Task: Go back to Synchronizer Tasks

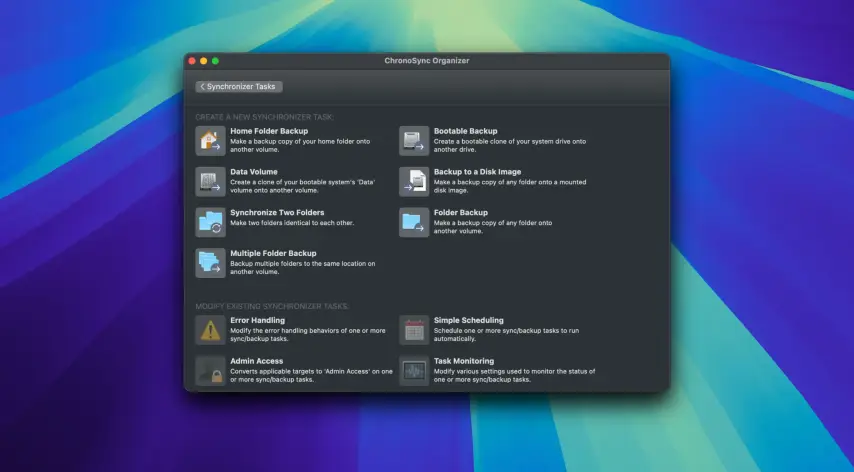Action: (239, 87)
